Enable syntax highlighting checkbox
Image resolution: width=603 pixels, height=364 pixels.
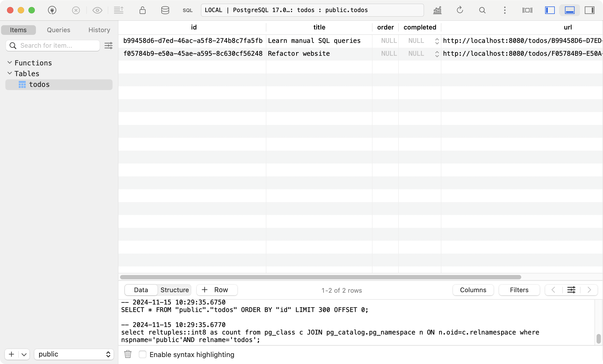coord(143,354)
